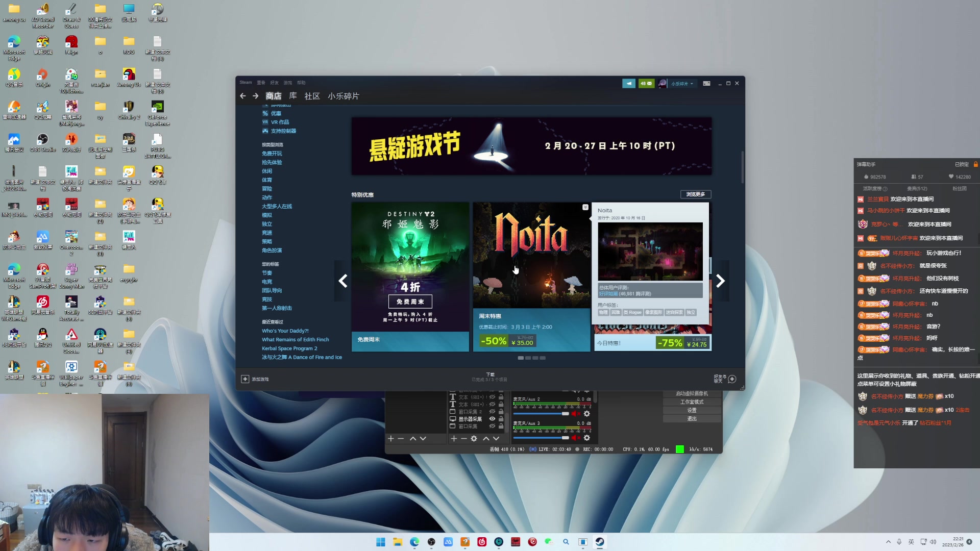Viewport: 980px width, 551px height.
Task: Adjust the 麦克风/Aux 2 volume slider
Action: pos(542,414)
